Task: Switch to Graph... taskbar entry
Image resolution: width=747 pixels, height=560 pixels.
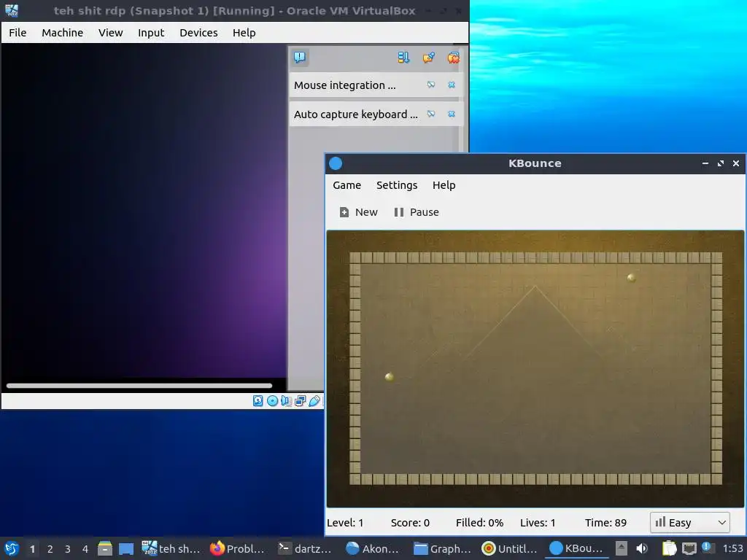Action: point(441,548)
